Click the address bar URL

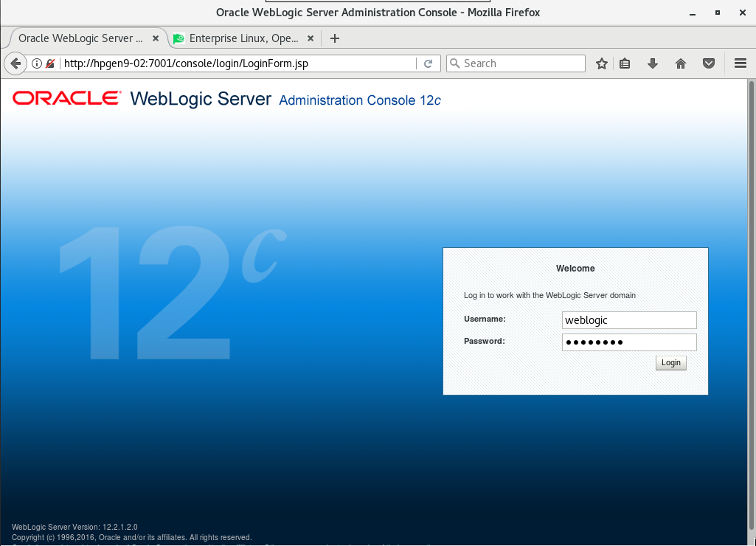click(221, 63)
